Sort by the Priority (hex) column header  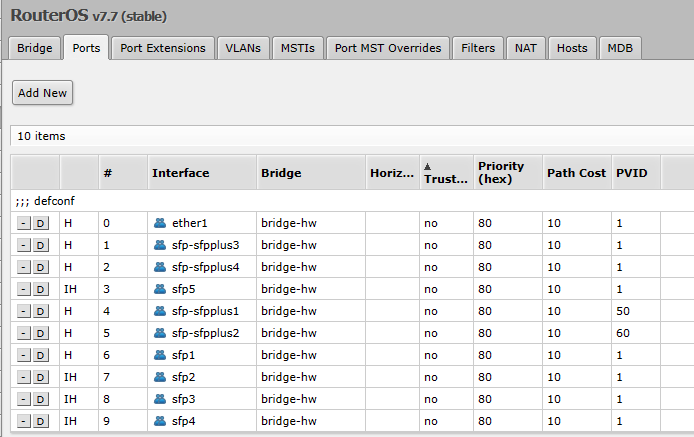click(508, 173)
